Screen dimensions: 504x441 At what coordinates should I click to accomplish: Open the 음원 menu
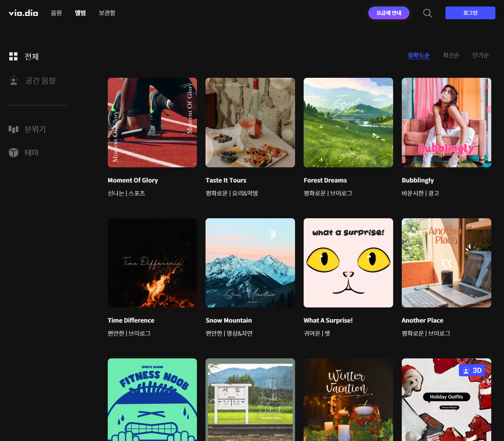pos(56,13)
